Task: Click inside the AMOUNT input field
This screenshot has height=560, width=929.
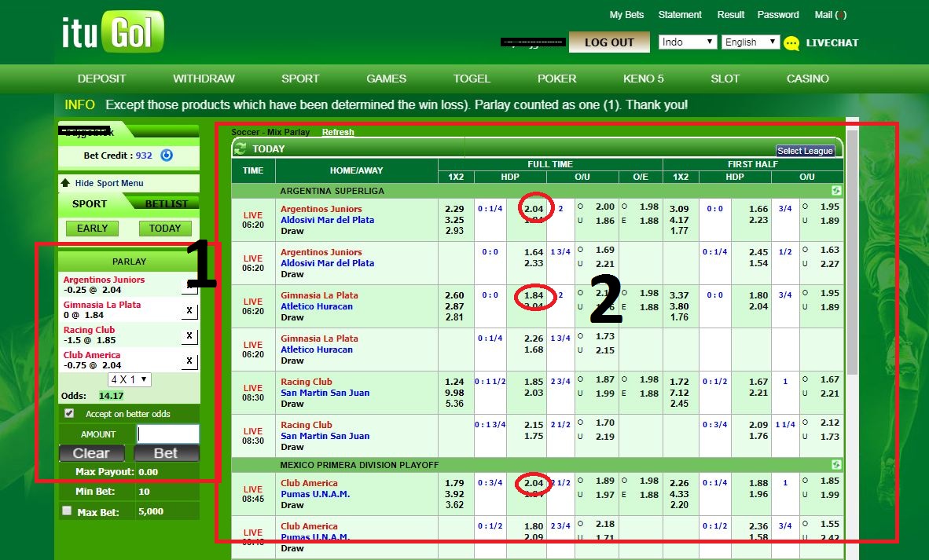Action: point(167,433)
